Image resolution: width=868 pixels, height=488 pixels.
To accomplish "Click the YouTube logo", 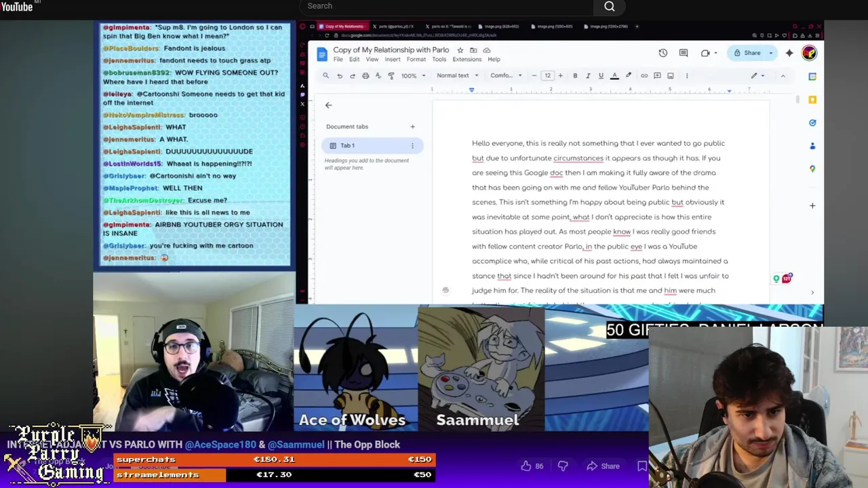I will (16, 7).
